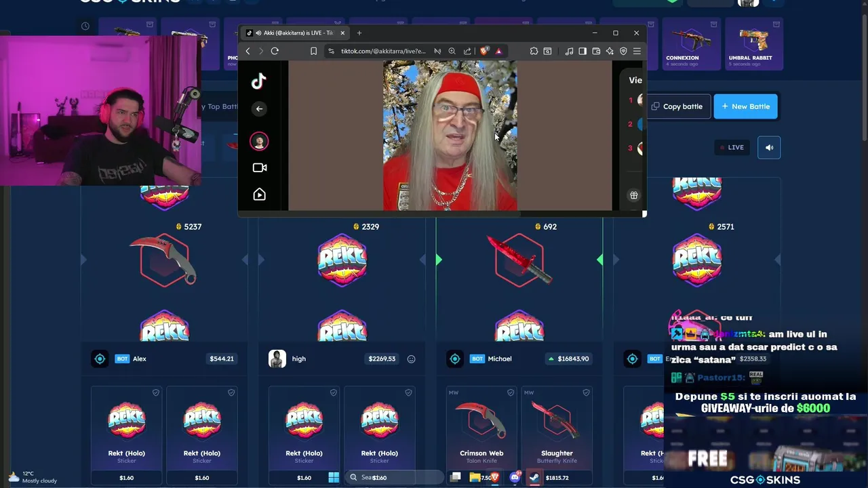The height and width of the screenshot is (488, 868).
Task: Start a New Battle
Action: coord(745,106)
